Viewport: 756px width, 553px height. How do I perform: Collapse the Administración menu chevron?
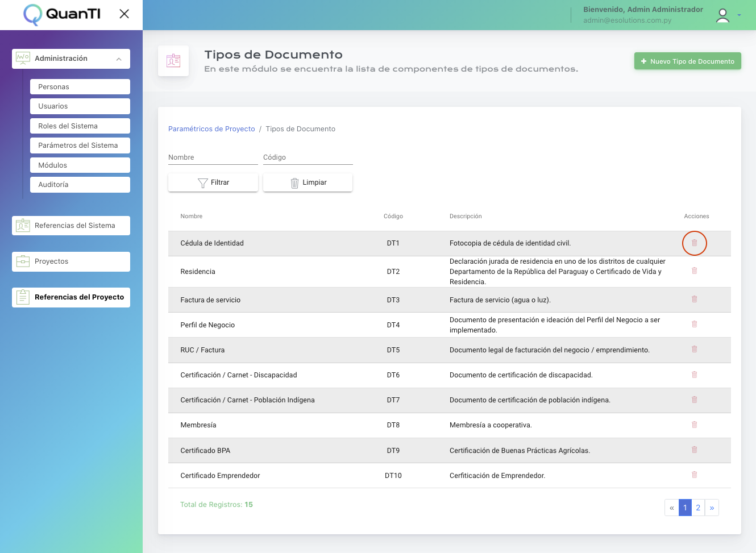[x=119, y=59]
